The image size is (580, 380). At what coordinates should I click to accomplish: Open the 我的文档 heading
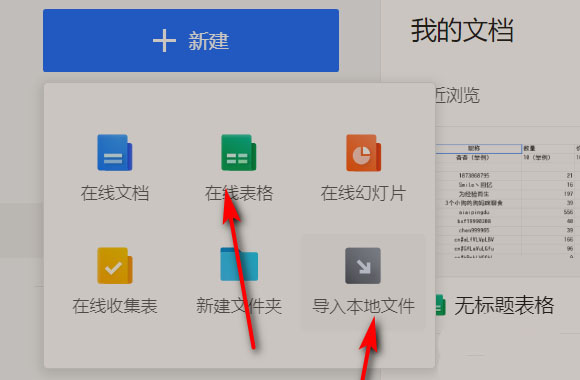[x=462, y=30]
